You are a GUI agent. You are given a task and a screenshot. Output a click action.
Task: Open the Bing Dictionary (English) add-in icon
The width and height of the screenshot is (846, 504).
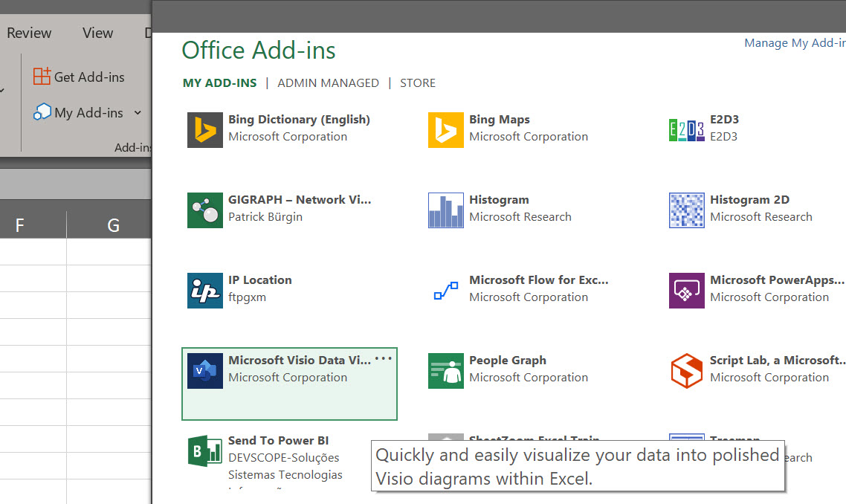(x=205, y=130)
